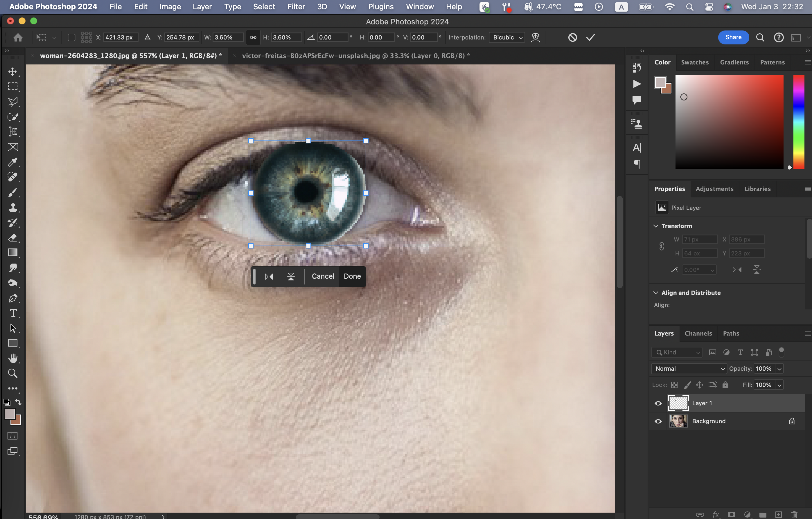Image resolution: width=812 pixels, height=519 pixels.
Task: Cancel transform using the circle-slash icon
Action: [572, 37]
